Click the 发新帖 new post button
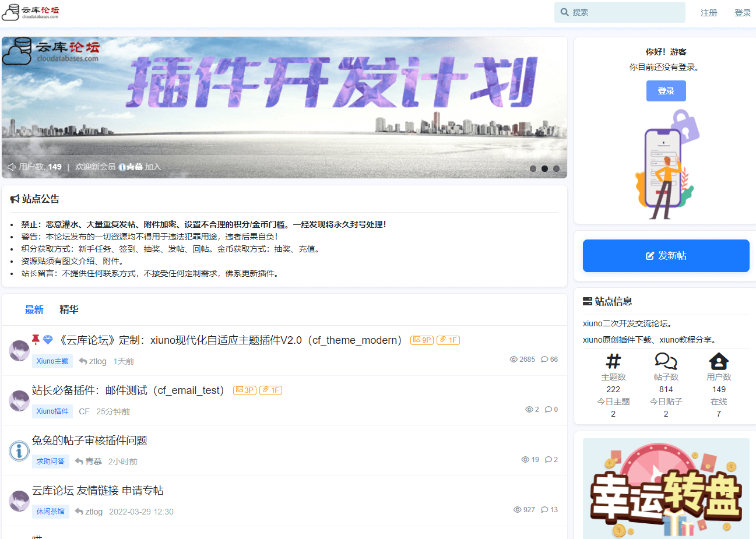 pyautogui.click(x=666, y=256)
